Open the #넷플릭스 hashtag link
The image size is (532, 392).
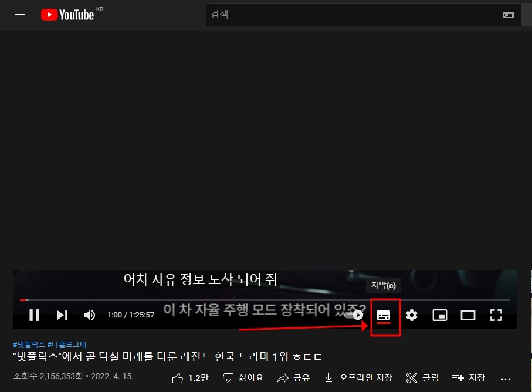click(29, 344)
